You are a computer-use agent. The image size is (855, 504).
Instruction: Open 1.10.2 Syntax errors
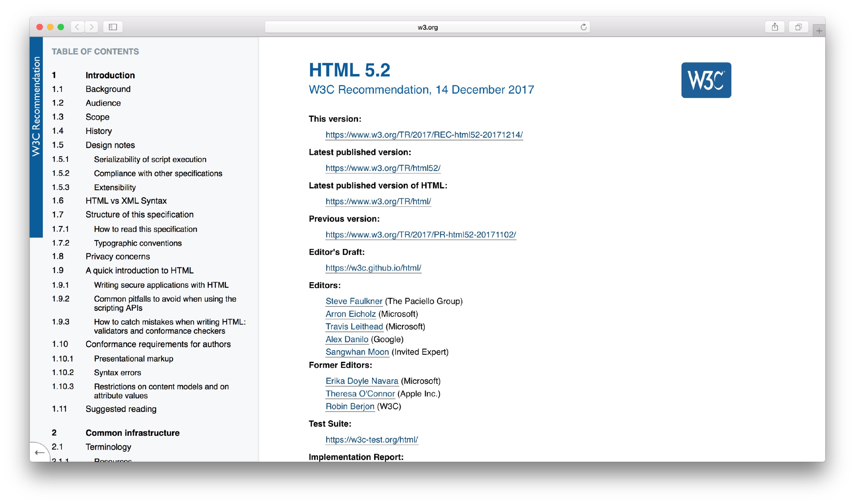(118, 373)
